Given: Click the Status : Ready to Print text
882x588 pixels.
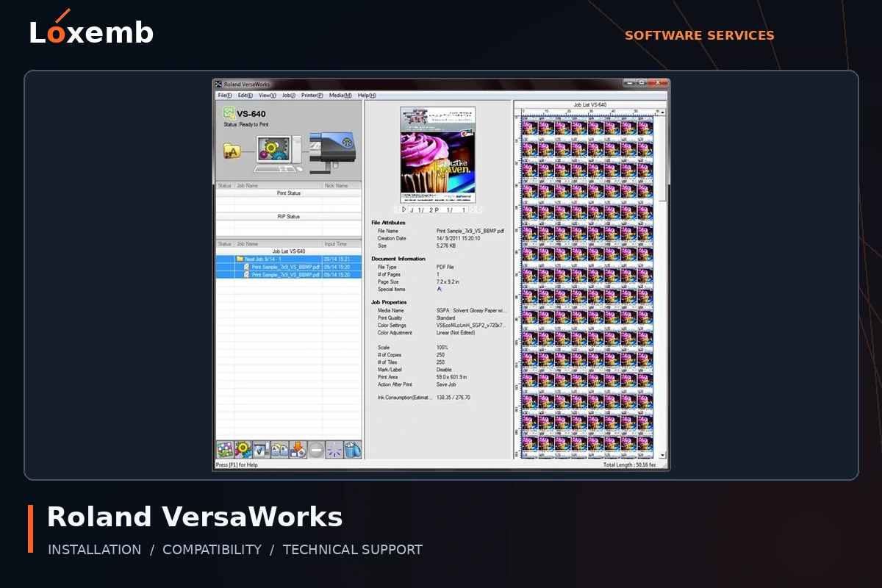Looking at the screenshot, I should (x=246, y=125).
